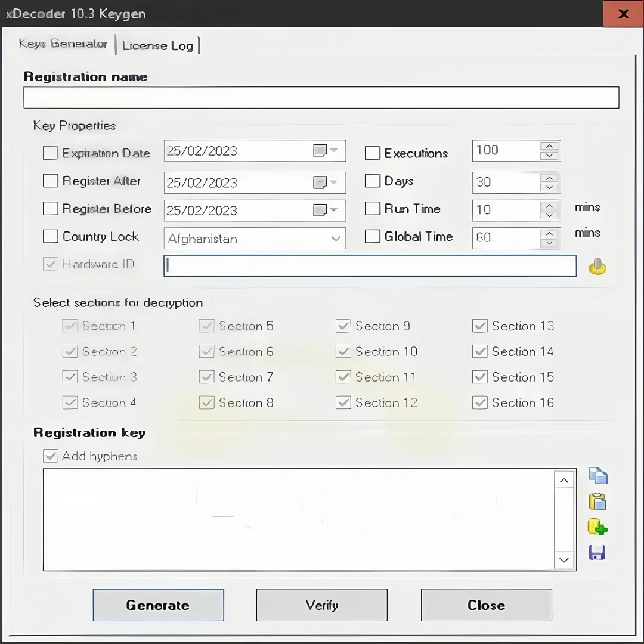Screen dimensions: 644x644
Task: Click the Close button
Action: 487,605
